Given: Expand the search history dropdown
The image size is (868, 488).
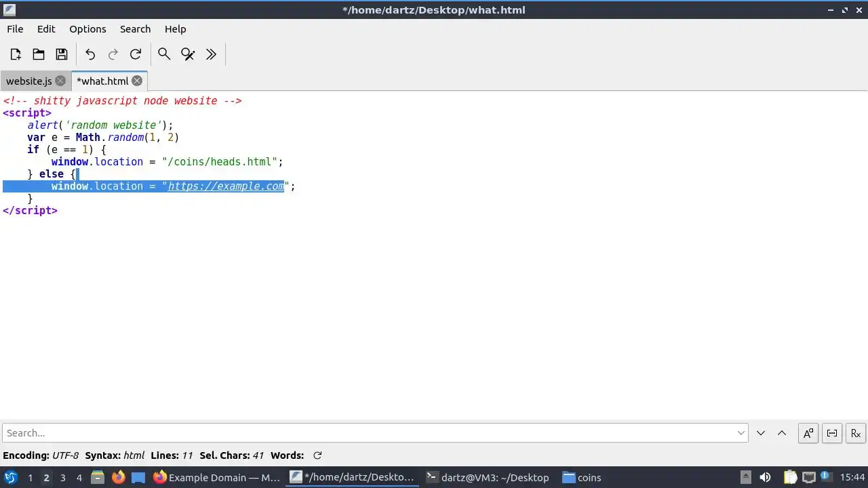Looking at the screenshot, I should coord(741,433).
